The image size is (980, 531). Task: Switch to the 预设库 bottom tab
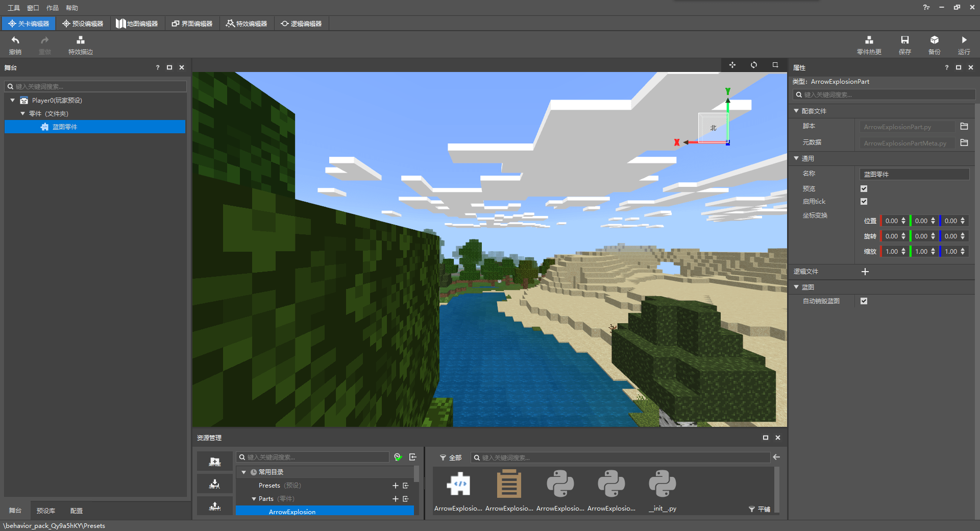click(46, 511)
